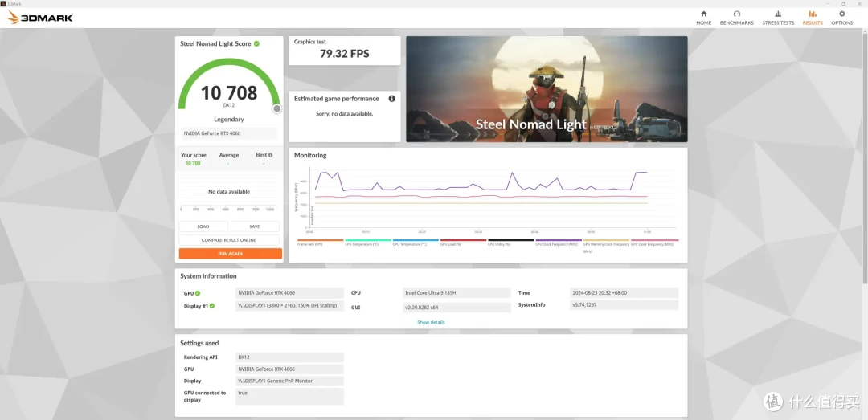This screenshot has width=868, height=420.
Task: Click the Estimated game performance info icon
Action: point(392,99)
